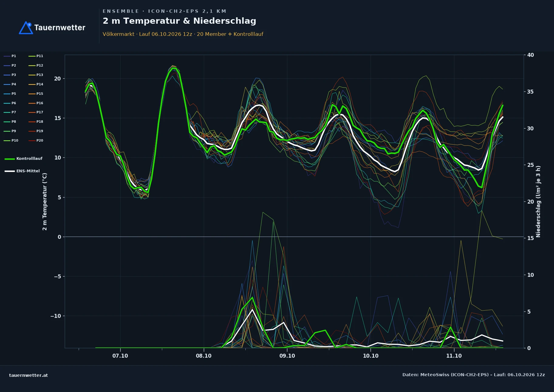This screenshot has width=554, height=392.
Task: Select the P9 legend entry
Action: tap(10, 131)
